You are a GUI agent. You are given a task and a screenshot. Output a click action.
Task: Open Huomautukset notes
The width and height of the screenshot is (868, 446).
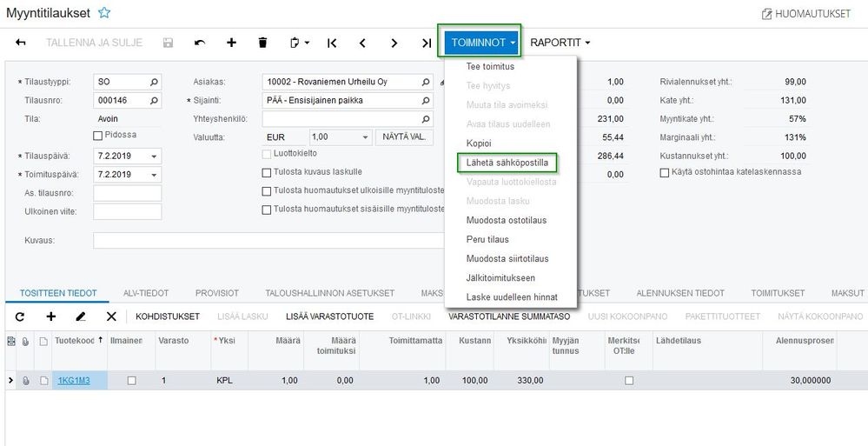click(x=806, y=14)
